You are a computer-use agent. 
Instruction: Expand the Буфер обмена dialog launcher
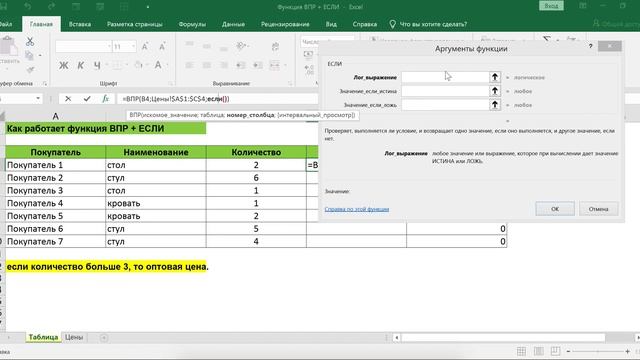[x=44, y=83]
